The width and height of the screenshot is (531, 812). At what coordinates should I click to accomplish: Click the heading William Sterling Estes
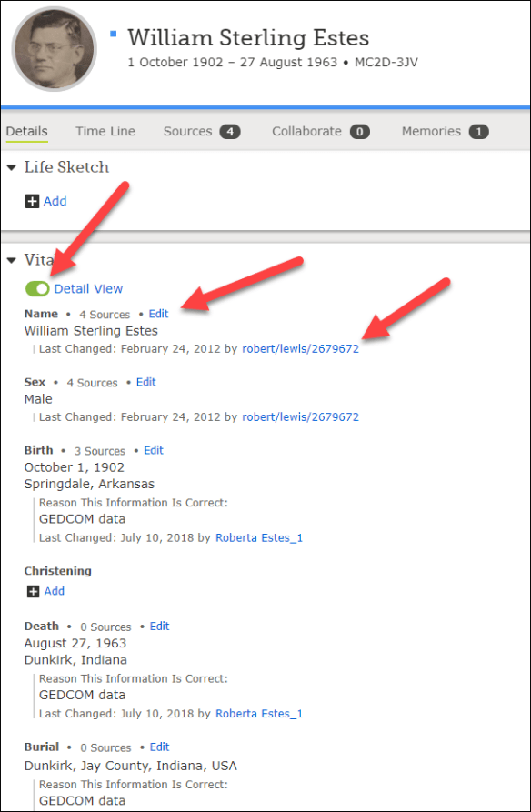[248, 38]
